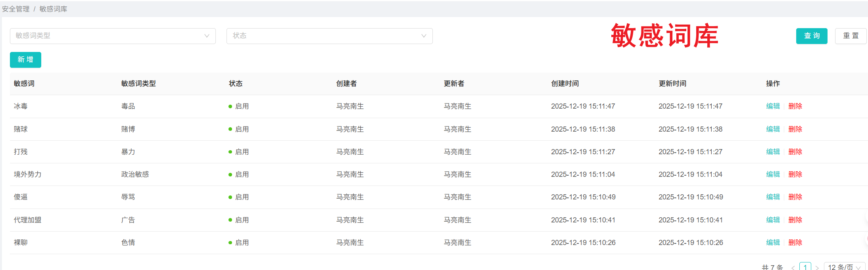Delete the 冰毒 row
The image size is (868, 270).
(x=795, y=106)
